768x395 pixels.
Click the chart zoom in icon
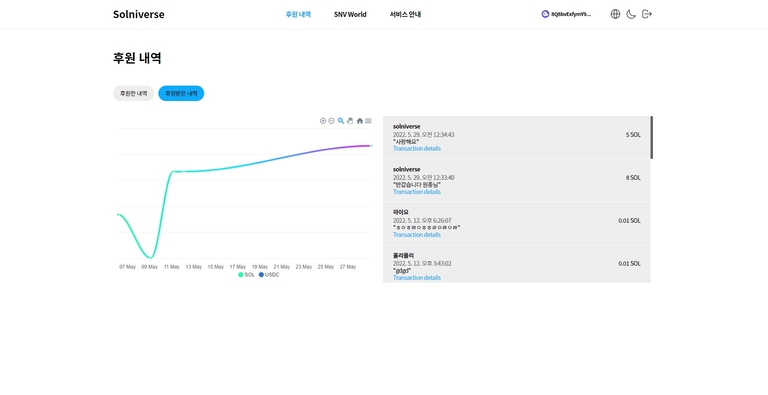pyautogui.click(x=323, y=121)
